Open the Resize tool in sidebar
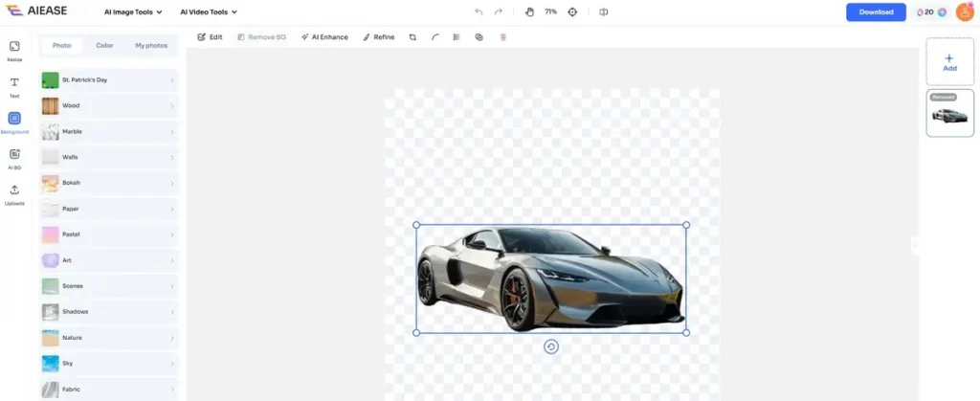The height and width of the screenshot is (401, 980). [x=14, y=50]
